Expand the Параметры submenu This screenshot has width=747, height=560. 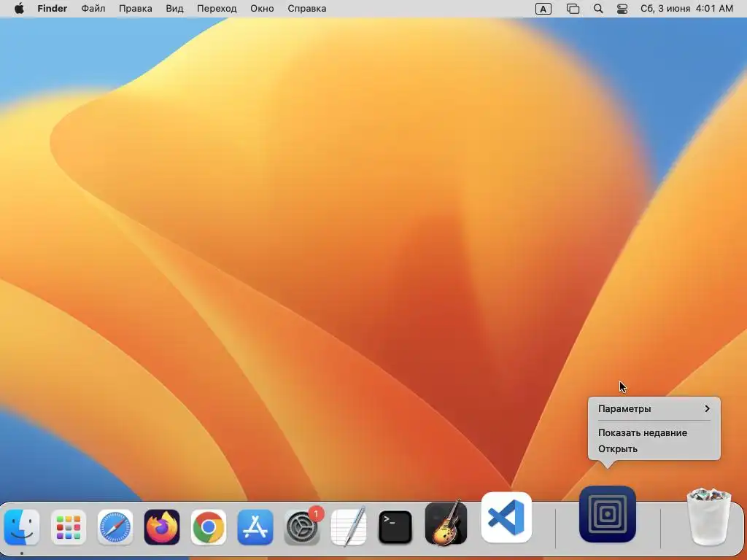(654, 408)
